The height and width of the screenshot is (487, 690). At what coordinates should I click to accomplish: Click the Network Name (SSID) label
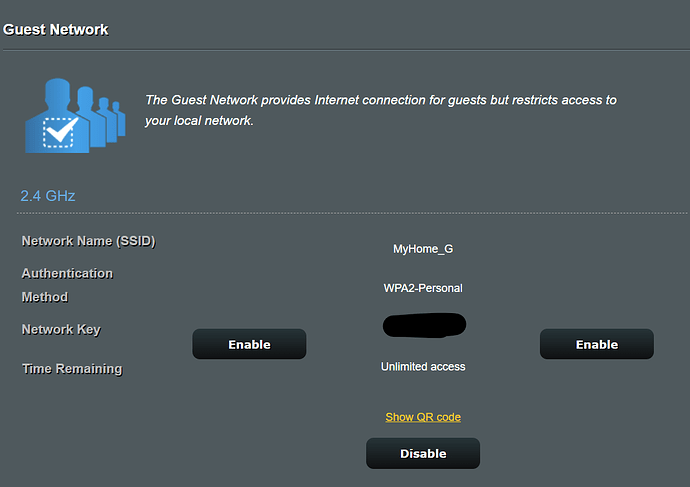[88, 241]
